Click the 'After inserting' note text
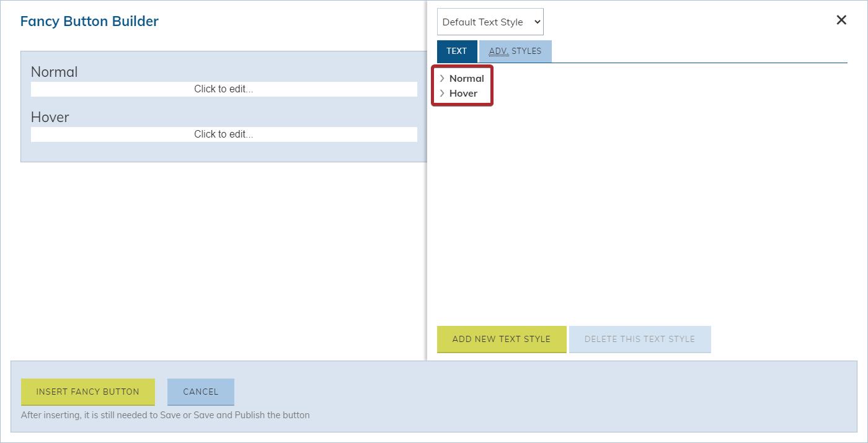Image resolution: width=868 pixels, height=443 pixels. pyautogui.click(x=166, y=415)
